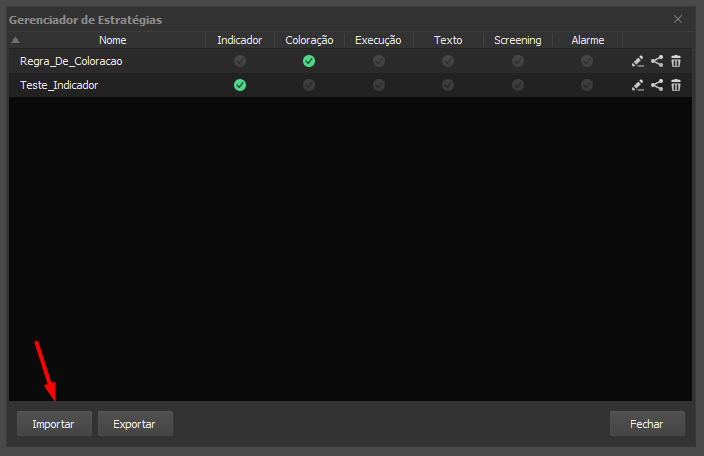This screenshot has width=704, height=456.
Task: Toggle Indicador check for Teste_Indicador
Action: [x=240, y=85]
